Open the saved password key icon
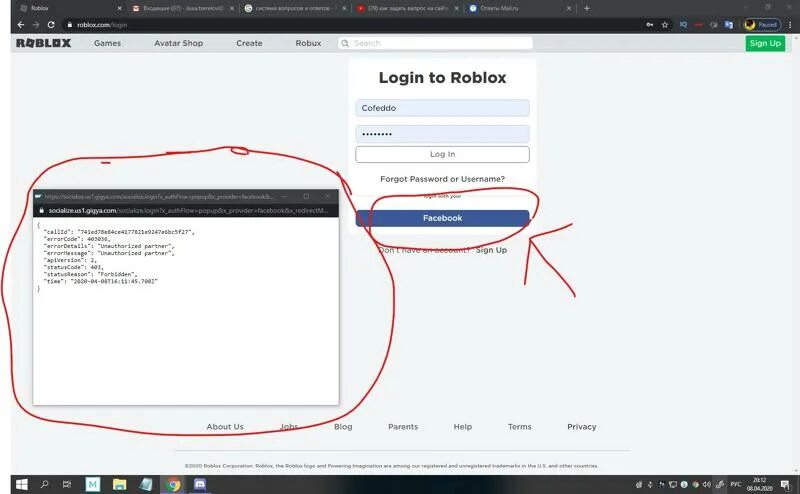The image size is (800, 494). coord(649,24)
